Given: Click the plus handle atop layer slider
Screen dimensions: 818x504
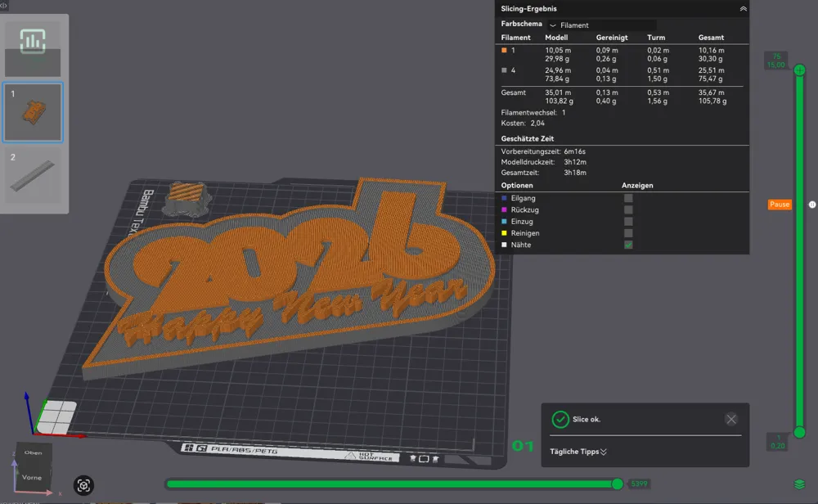Looking at the screenshot, I should tap(799, 70).
